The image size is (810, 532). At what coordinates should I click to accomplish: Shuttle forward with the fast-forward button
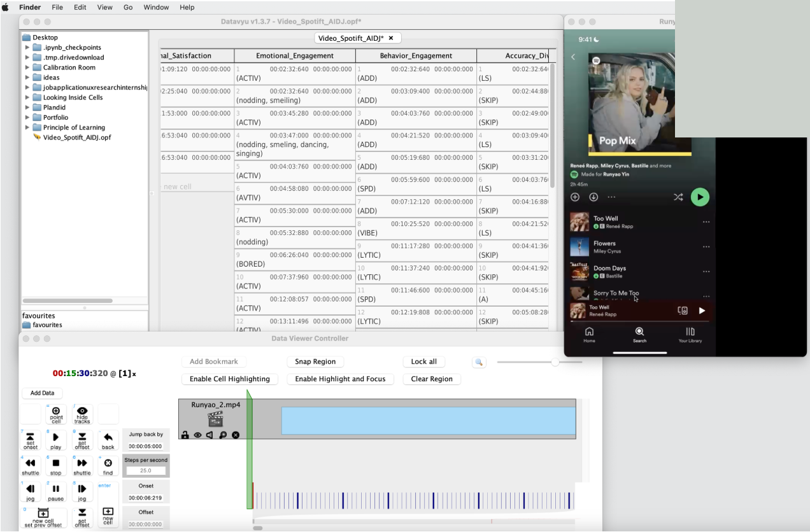click(82, 466)
